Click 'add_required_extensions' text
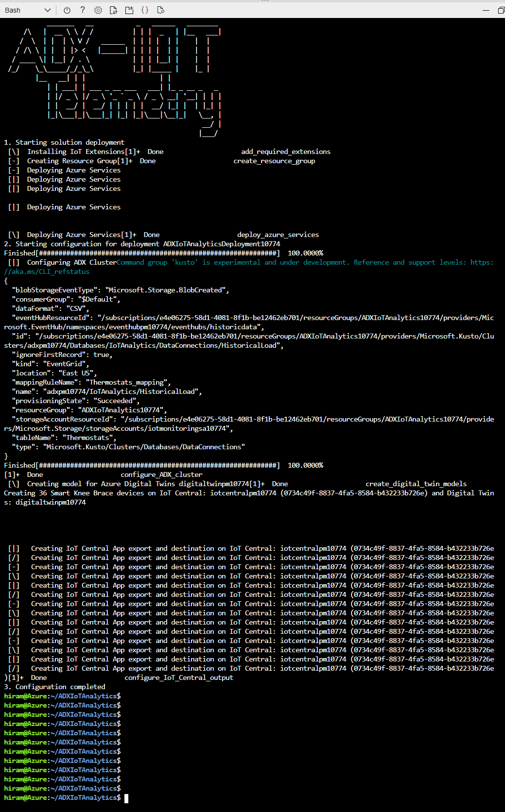The height and width of the screenshot is (812, 505). point(286,152)
